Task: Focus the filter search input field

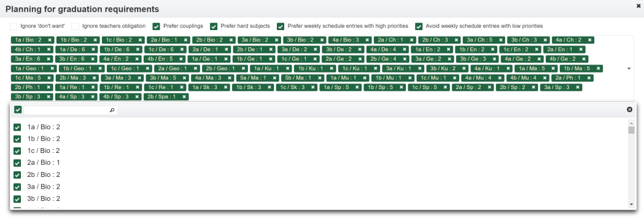Action: [67, 110]
